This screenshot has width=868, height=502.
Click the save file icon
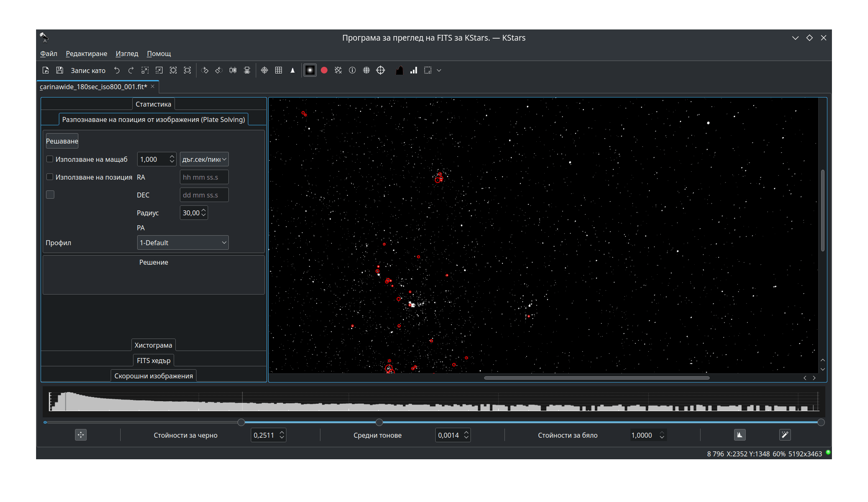click(60, 71)
